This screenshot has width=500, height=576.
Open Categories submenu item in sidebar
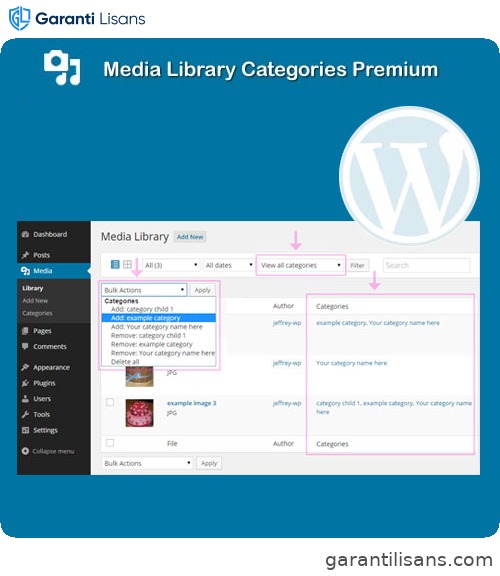click(37, 313)
